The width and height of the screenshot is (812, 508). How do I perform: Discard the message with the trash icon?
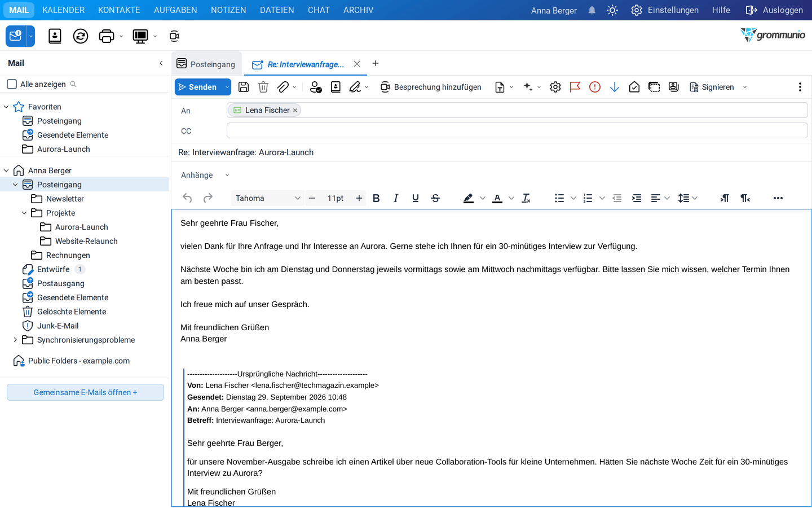click(x=263, y=87)
